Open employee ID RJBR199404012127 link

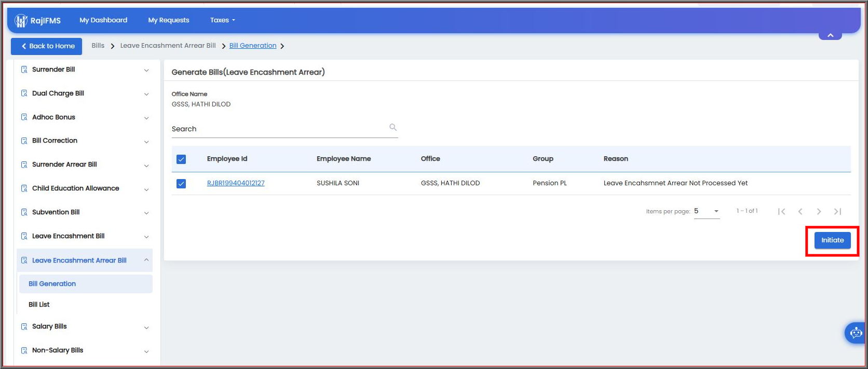pyautogui.click(x=236, y=183)
